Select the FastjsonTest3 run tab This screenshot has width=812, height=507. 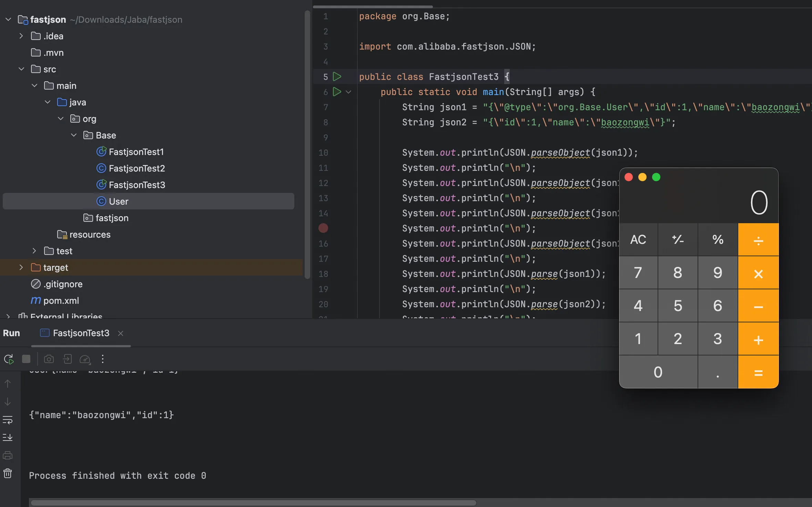tap(81, 333)
